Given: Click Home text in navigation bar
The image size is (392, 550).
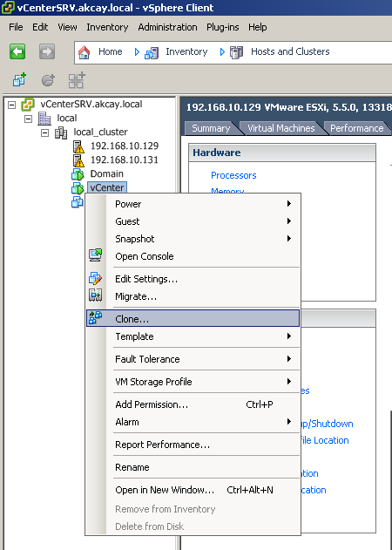Looking at the screenshot, I should [111, 51].
